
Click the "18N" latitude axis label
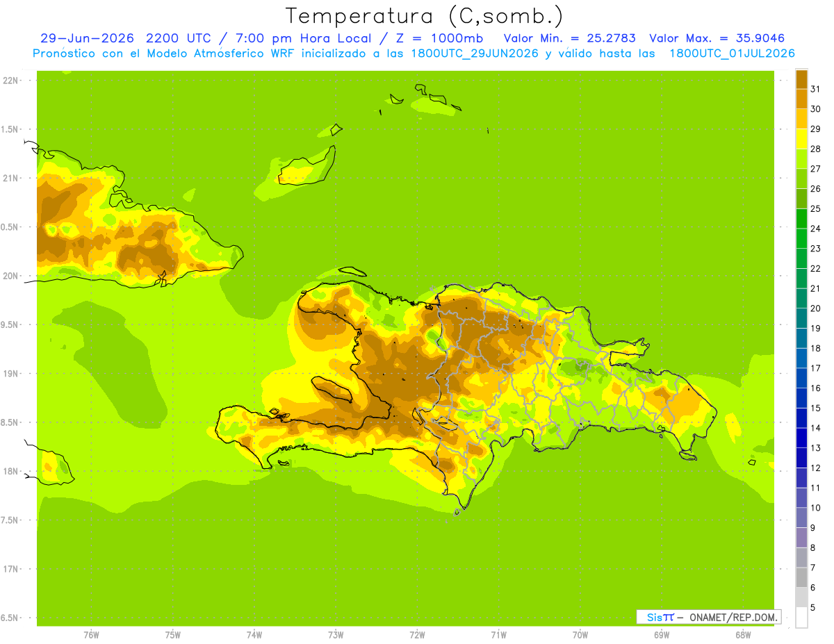click(x=10, y=471)
